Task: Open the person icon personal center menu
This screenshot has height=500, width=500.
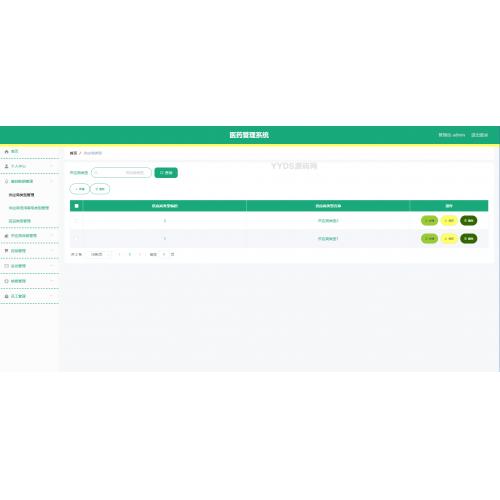Action: pos(29,166)
